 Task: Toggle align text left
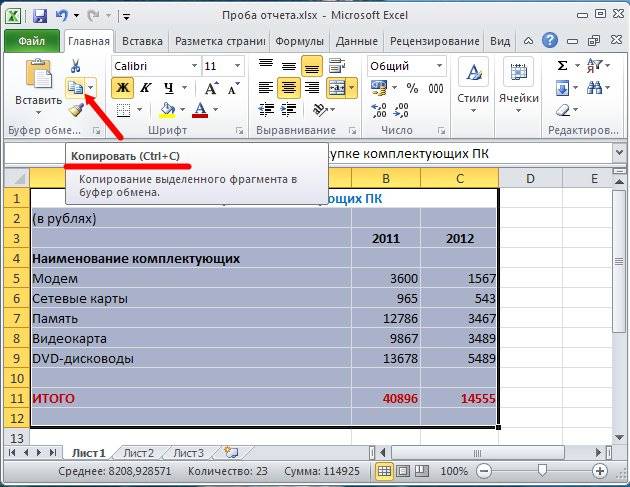(266, 87)
